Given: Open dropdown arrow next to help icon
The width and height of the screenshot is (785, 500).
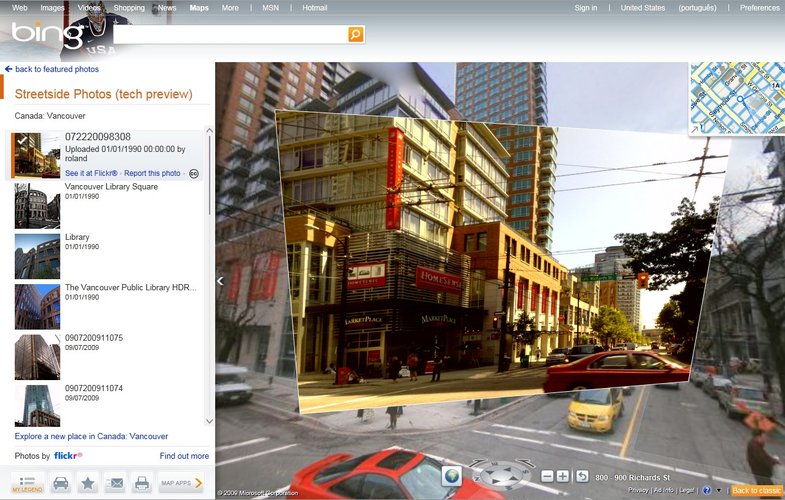Looking at the screenshot, I should 719,490.
